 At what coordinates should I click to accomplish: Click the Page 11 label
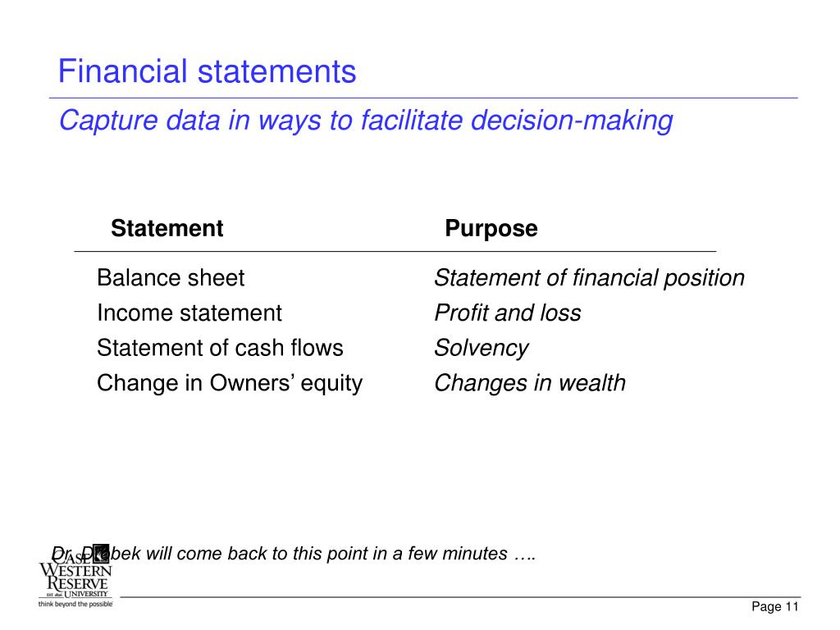tap(774, 607)
